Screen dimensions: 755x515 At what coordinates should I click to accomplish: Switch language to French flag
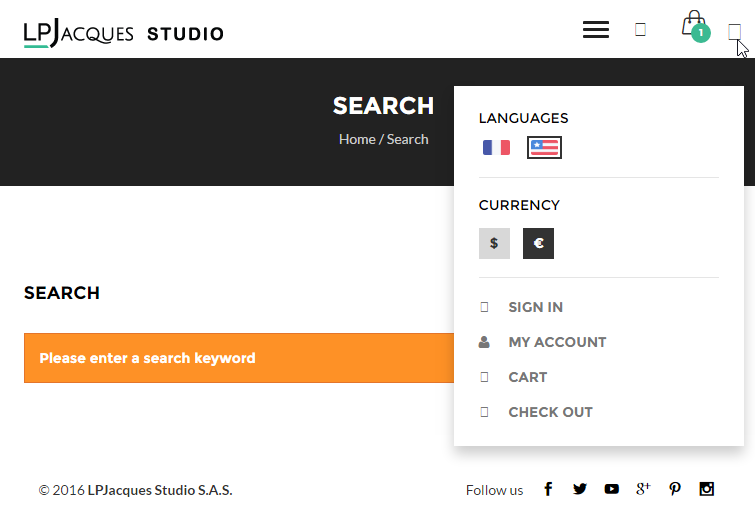[x=496, y=147]
